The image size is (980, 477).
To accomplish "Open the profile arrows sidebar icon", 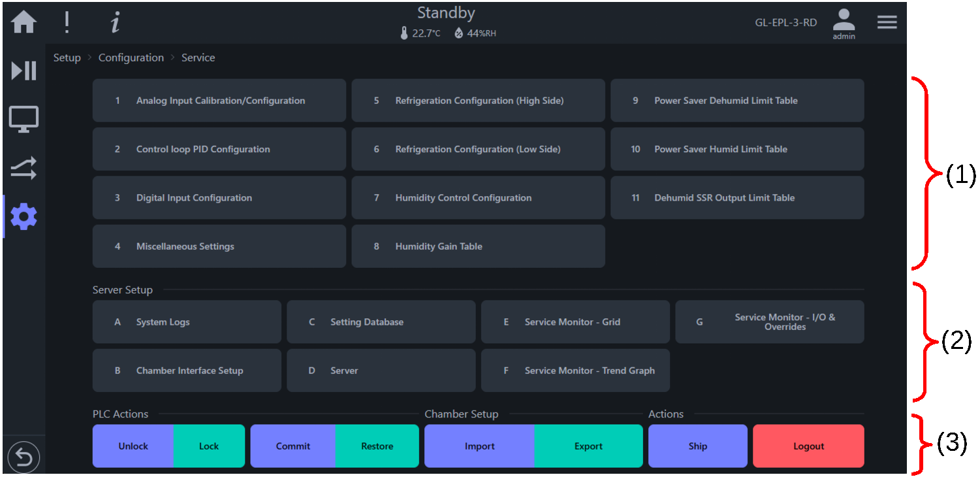I will point(24,168).
